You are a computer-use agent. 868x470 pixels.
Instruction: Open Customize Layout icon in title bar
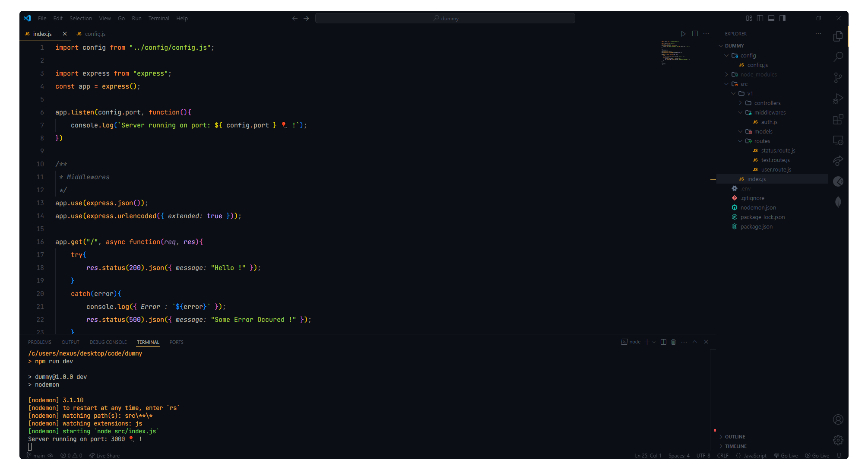pyautogui.click(x=749, y=18)
